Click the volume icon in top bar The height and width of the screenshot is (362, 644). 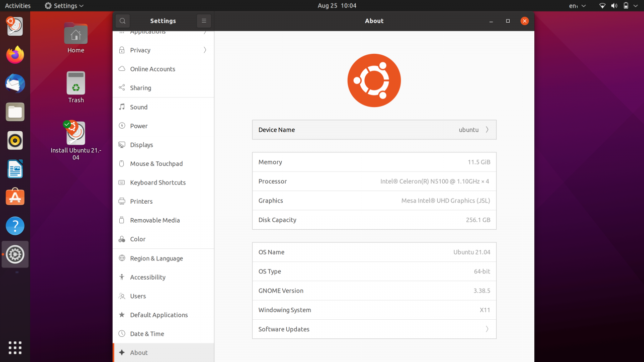pyautogui.click(x=614, y=6)
